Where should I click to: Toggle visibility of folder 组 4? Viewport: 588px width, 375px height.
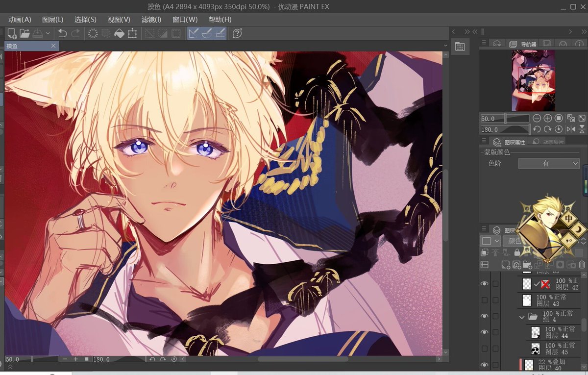tap(484, 316)
